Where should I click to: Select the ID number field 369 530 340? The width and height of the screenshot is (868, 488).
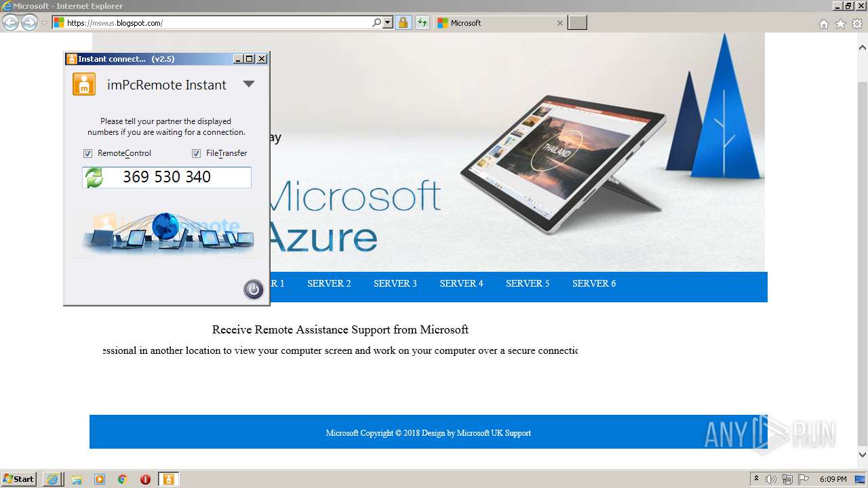(x=167, y=178)
